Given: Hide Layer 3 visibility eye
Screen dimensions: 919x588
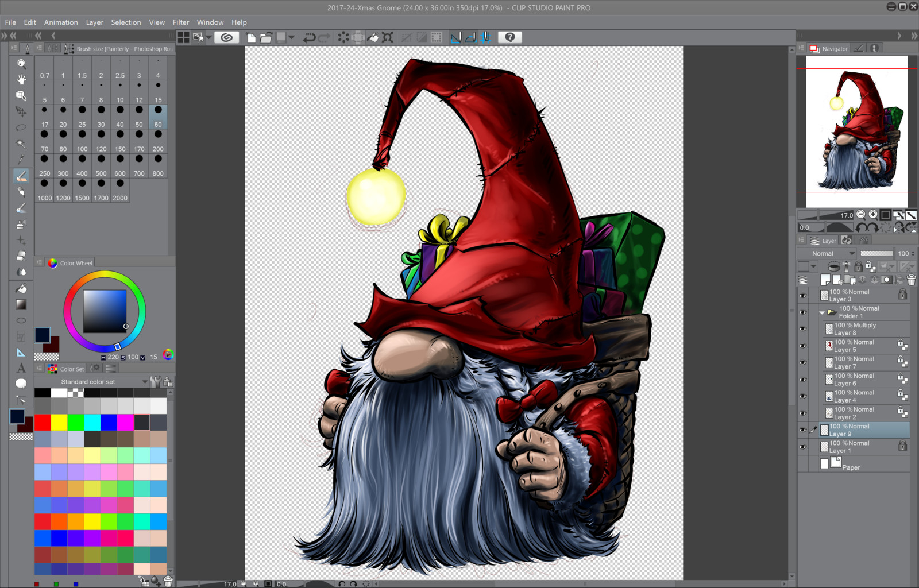Looking at the screenshot, I should tap(803, 296).
